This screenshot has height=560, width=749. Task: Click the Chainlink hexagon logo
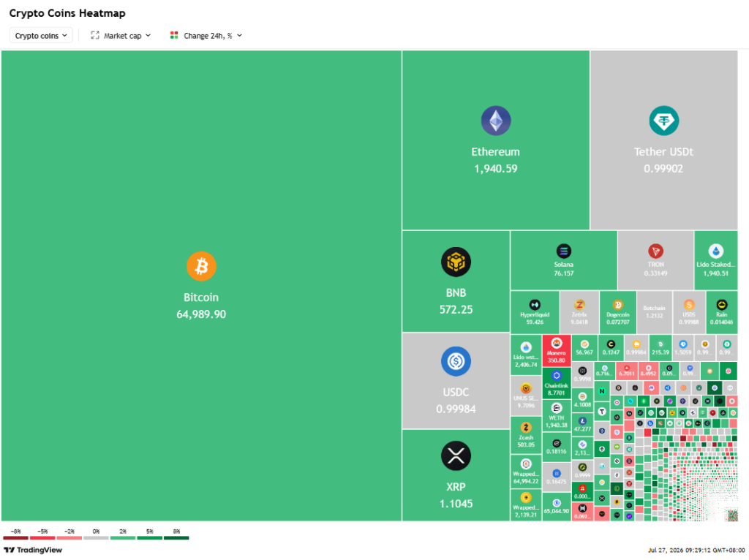pyautogui.click(x=556, y=376)
